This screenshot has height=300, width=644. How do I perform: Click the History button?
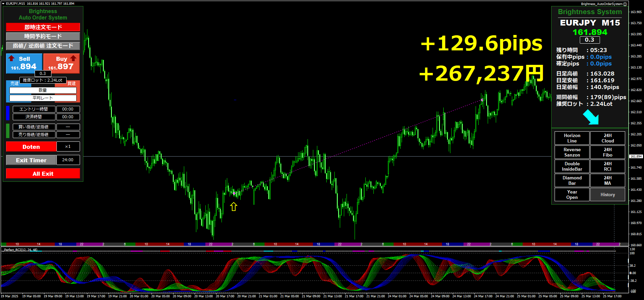[607, 195]
